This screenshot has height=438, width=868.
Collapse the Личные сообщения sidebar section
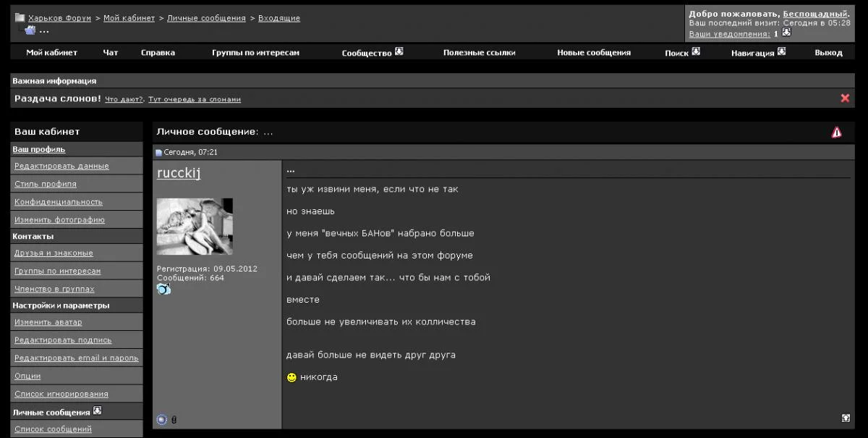98,410
